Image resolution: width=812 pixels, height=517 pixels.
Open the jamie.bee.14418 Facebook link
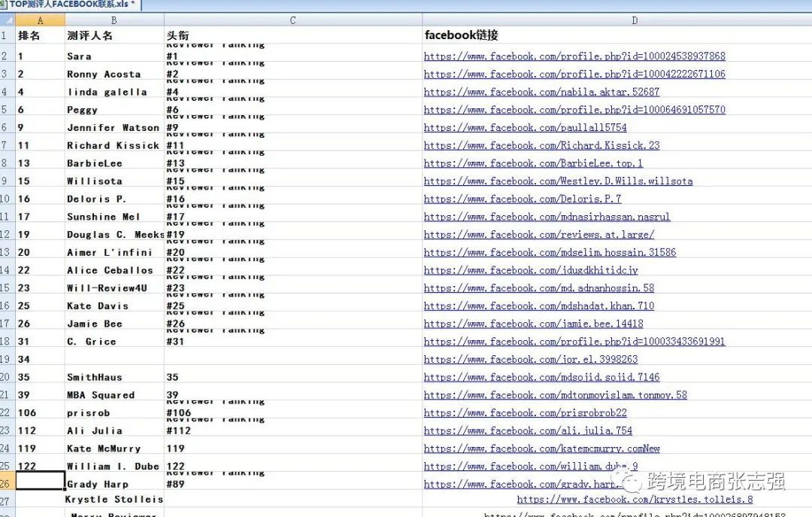533,324
